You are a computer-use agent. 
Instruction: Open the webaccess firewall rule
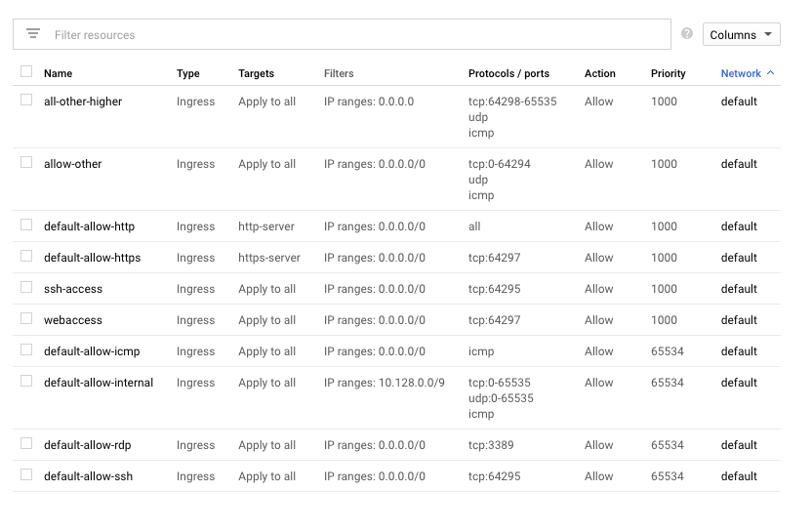[x=72, y=320]
